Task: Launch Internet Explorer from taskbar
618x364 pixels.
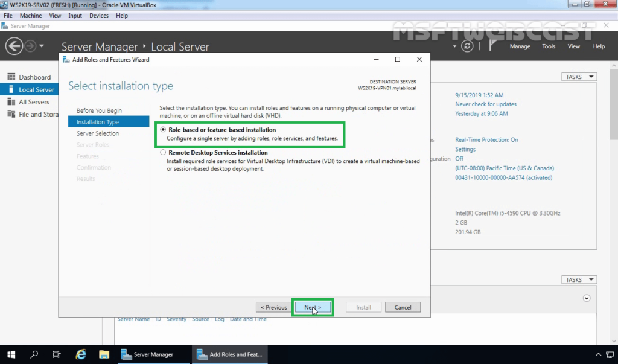Action: [x=81, y=354]
